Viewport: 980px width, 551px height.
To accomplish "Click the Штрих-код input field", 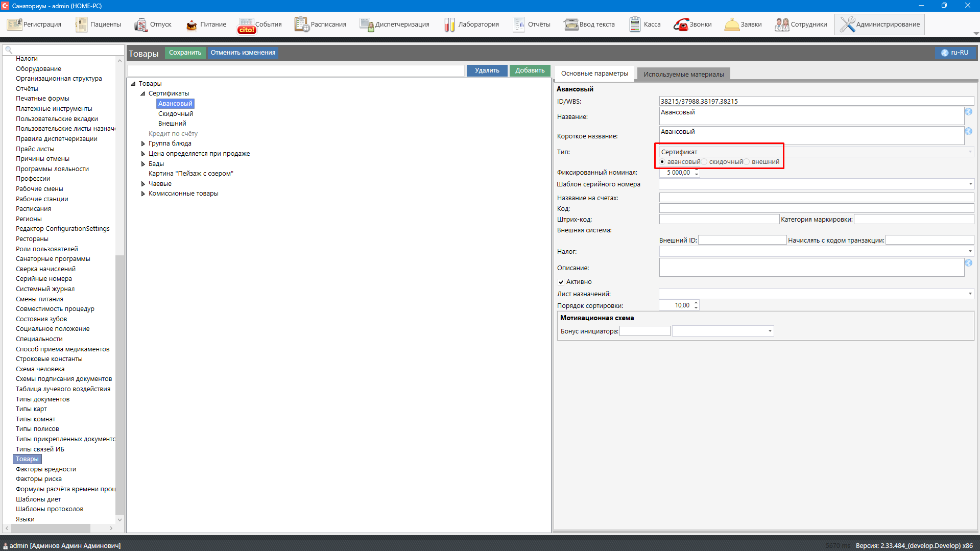I will tap(719, 219).
